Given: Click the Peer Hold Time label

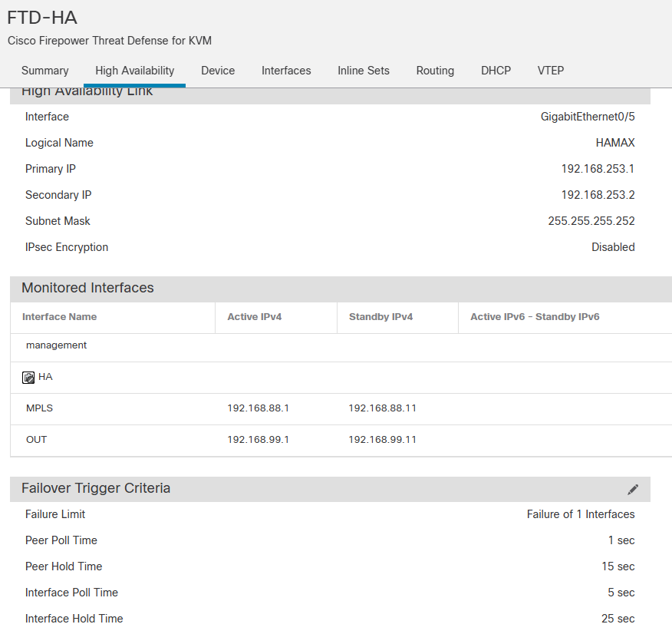Looking at the screenshot, I should coord(64,566).
